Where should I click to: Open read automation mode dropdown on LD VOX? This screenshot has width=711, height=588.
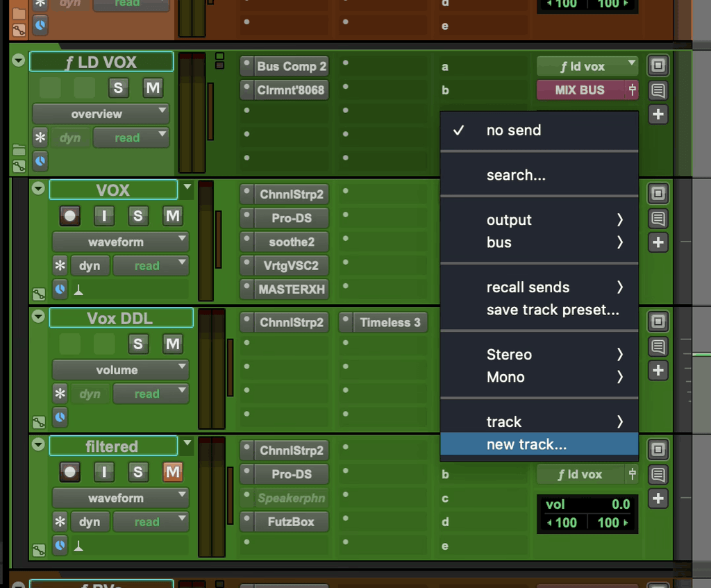[x=131, y=137]
